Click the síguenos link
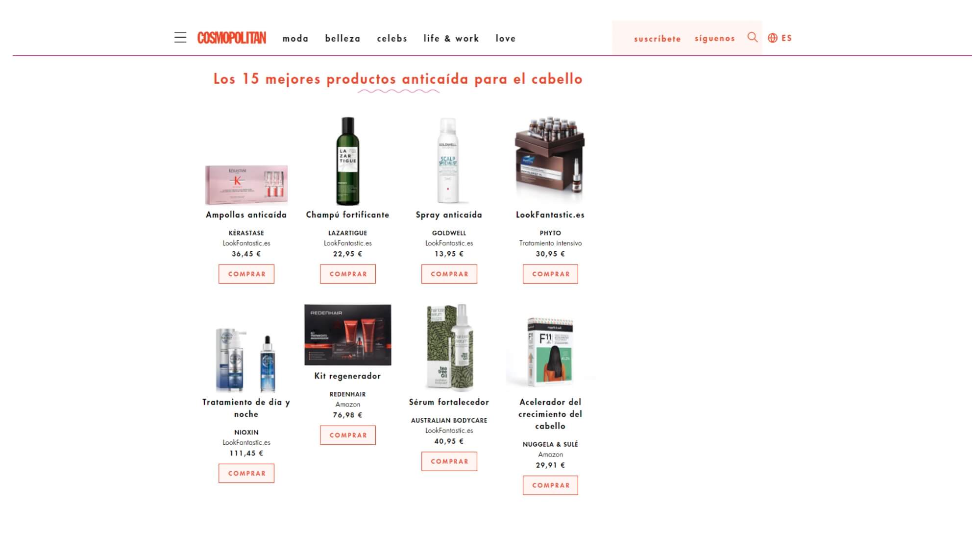 (715, 39)
